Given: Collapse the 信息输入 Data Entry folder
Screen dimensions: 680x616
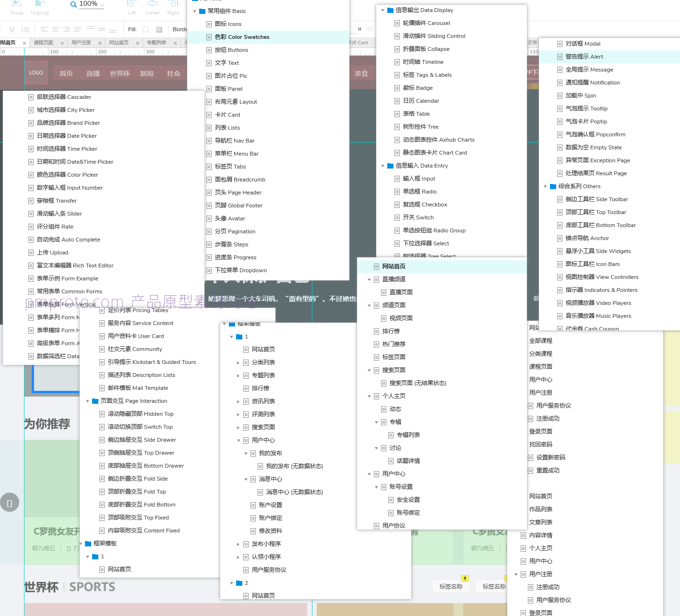Looking at the screenshot, I should click(x=383, y=166).
